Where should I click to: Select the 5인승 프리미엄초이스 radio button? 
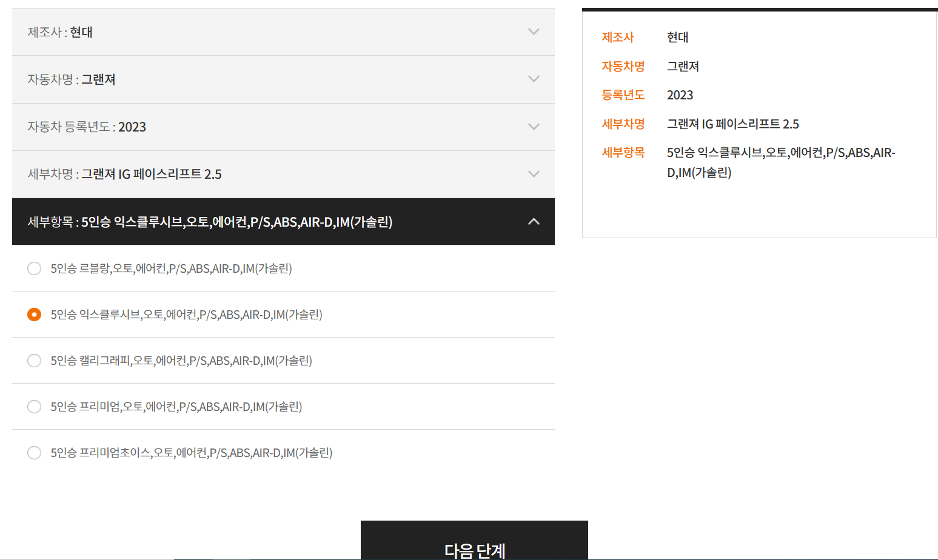click(x=35, y=453)
